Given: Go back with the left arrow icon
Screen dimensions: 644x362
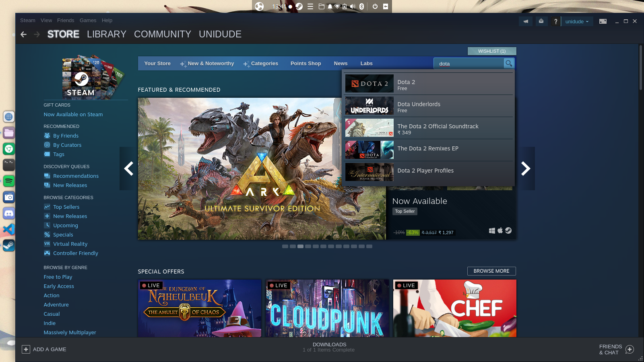Looking at the screenshot, I should [24, 35].
